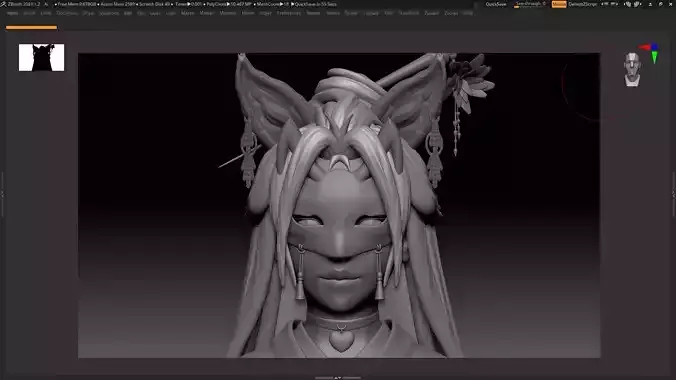Click the silhouette thumbnail preview
The width and height of the screenshot is (676, 380).
[41, 57]
